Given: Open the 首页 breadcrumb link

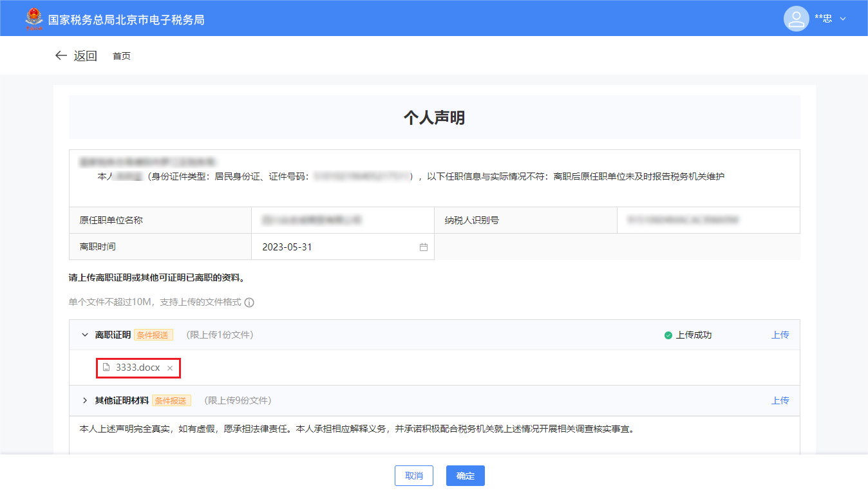Looking at the screenshot, I should click(x=122, y=56).
